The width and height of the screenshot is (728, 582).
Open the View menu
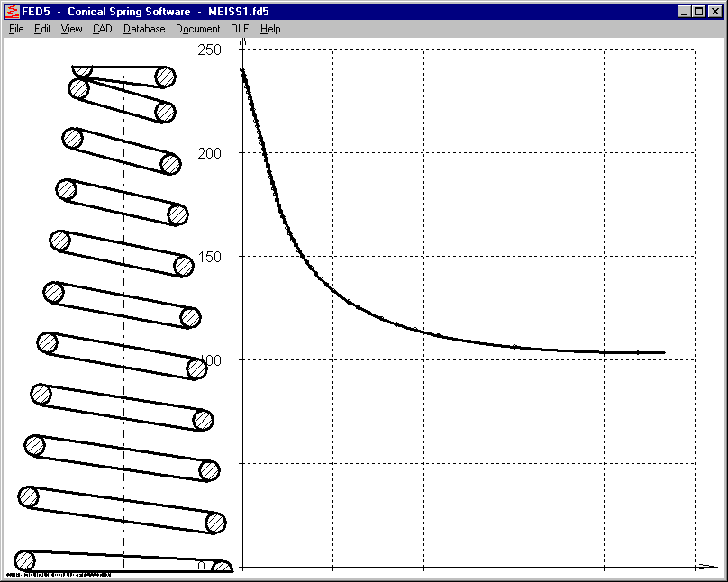tap(71, 29)
